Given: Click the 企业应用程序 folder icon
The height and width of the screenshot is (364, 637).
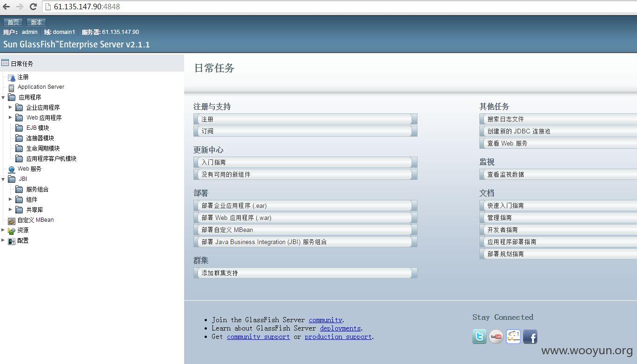Looking at the screenshot, I should click(x=19, y=107).
